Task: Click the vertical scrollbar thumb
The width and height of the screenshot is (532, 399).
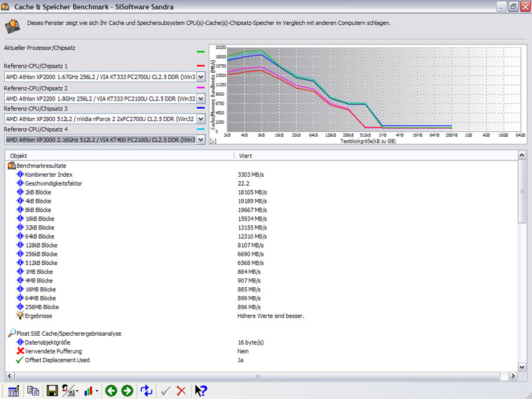Action: [522, 192]
